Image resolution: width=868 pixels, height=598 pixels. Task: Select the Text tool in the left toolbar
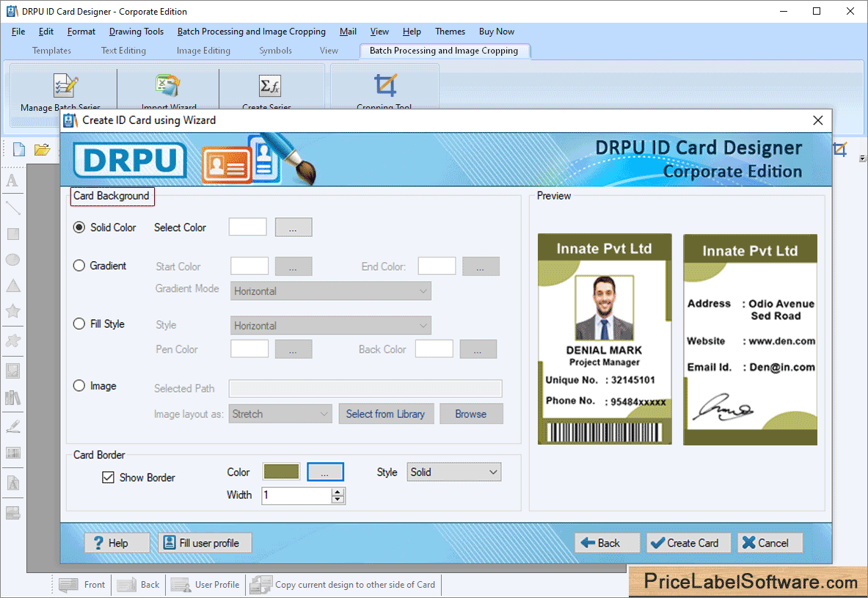[12, 181]
